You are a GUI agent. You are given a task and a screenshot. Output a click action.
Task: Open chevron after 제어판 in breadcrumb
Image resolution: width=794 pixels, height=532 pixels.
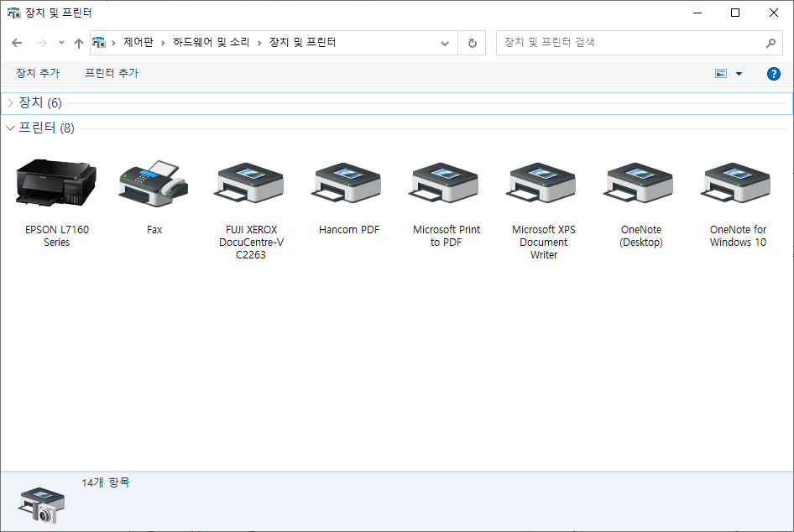(x=163, y=43)
